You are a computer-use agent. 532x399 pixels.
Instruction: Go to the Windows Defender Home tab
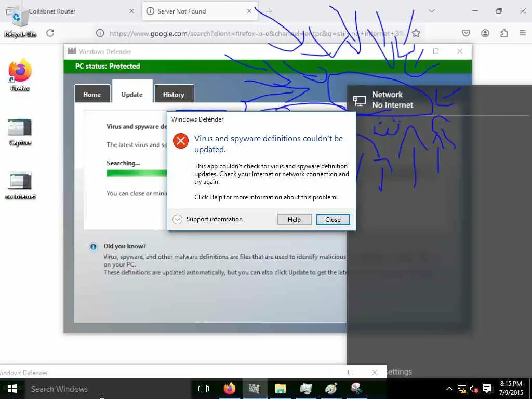point(92,94)
